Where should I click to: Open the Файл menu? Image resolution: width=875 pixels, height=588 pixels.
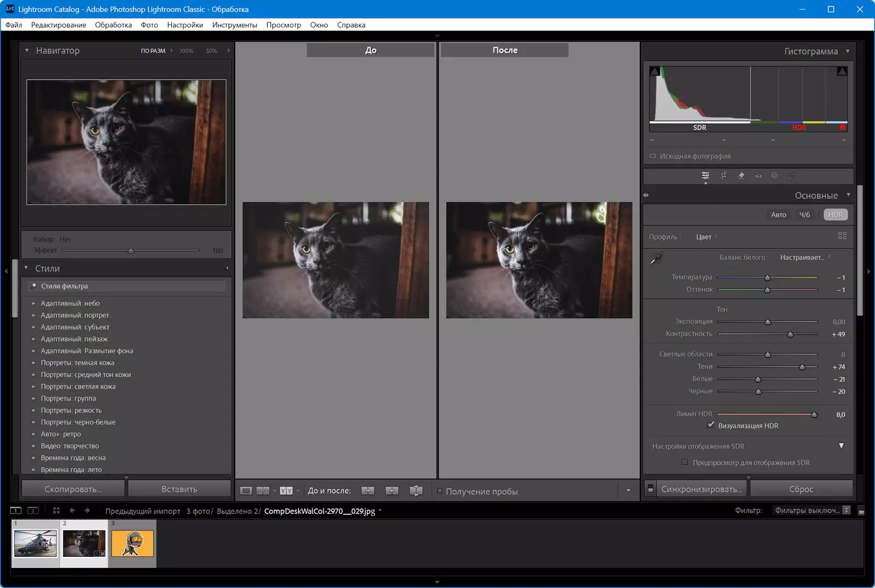coord(14,25)
